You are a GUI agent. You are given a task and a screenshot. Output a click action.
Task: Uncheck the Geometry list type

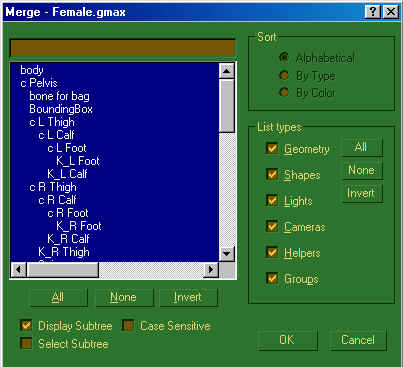(x=272, y=148)
